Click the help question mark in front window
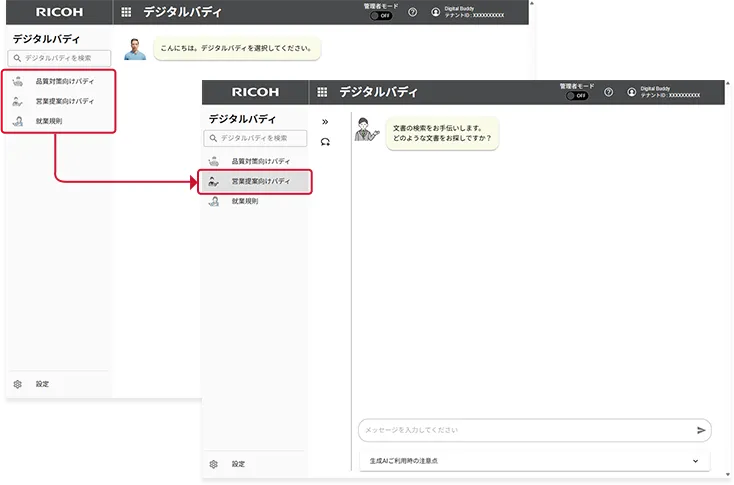 point(608,92)
